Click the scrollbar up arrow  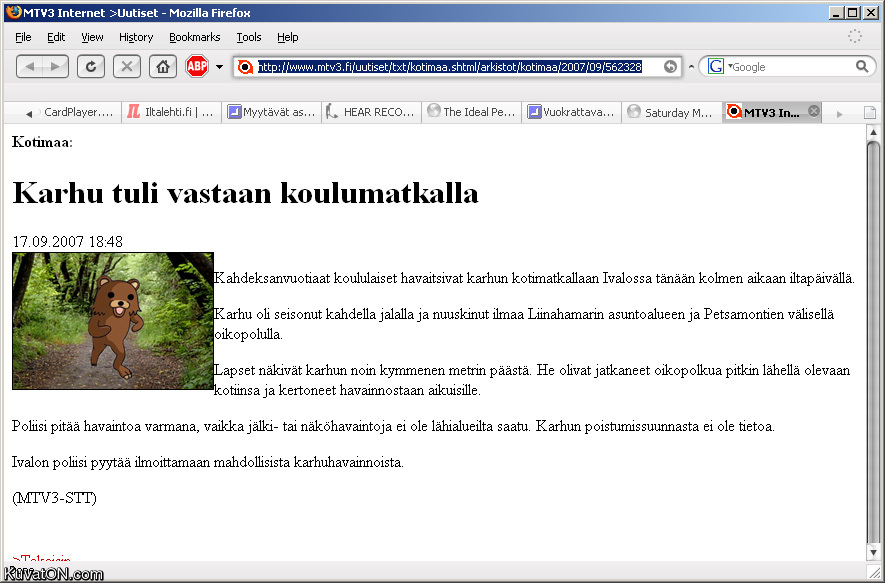(x=873, y=132)
